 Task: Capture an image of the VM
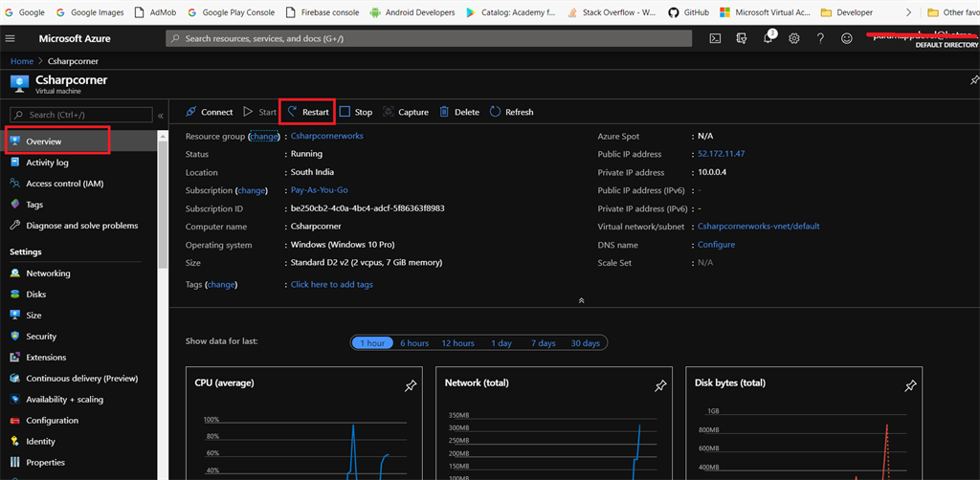(406, 113)
